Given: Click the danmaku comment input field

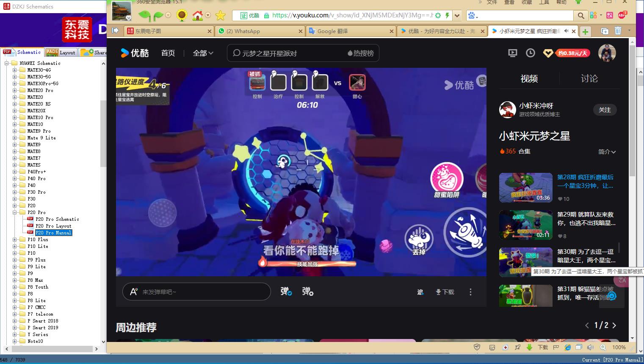Looking at the screenshot, I should (x=196, y=292).
